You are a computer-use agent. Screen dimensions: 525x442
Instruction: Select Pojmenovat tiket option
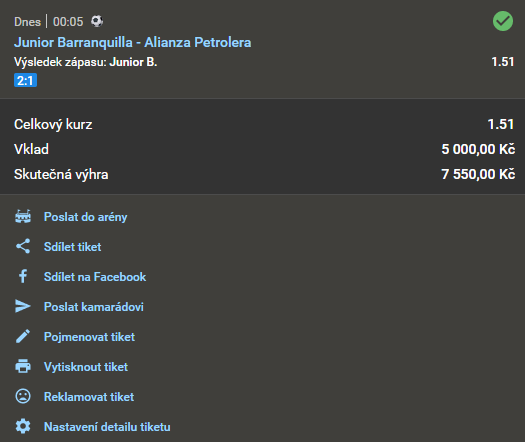[x=89, y=337]
